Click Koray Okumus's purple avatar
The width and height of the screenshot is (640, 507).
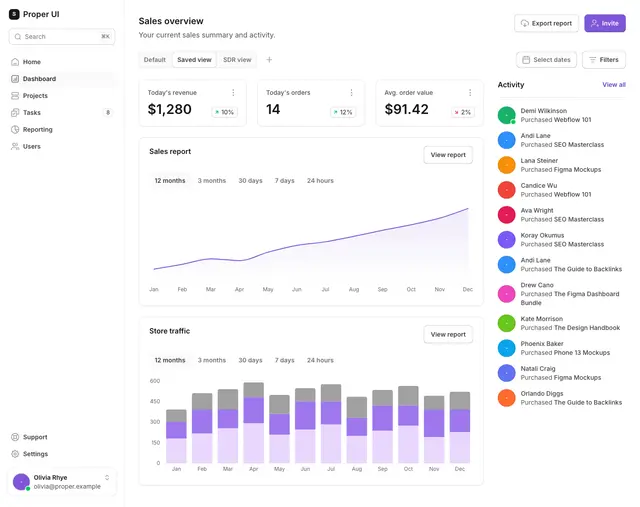[507, 240]
